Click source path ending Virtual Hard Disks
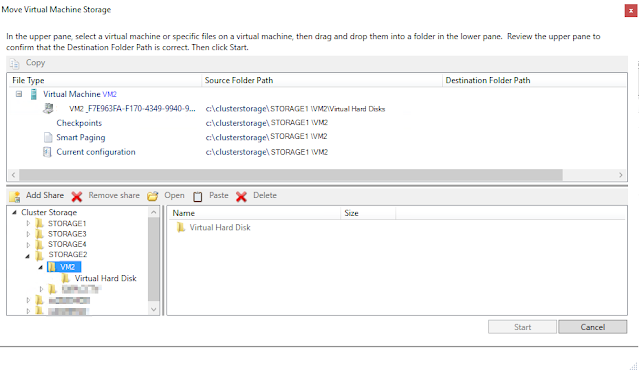This screenshot has width=639, height=372. [295, 109]
